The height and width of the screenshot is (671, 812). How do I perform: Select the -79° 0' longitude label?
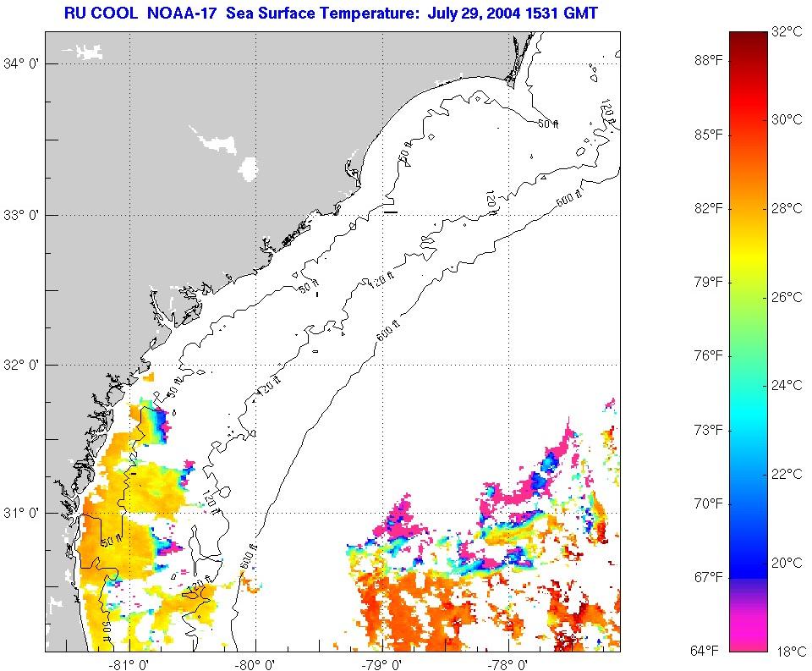[382, 664]
